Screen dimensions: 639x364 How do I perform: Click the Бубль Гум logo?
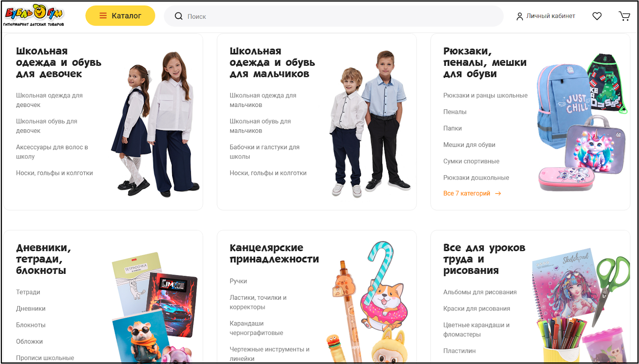click(x=34, y=15)
